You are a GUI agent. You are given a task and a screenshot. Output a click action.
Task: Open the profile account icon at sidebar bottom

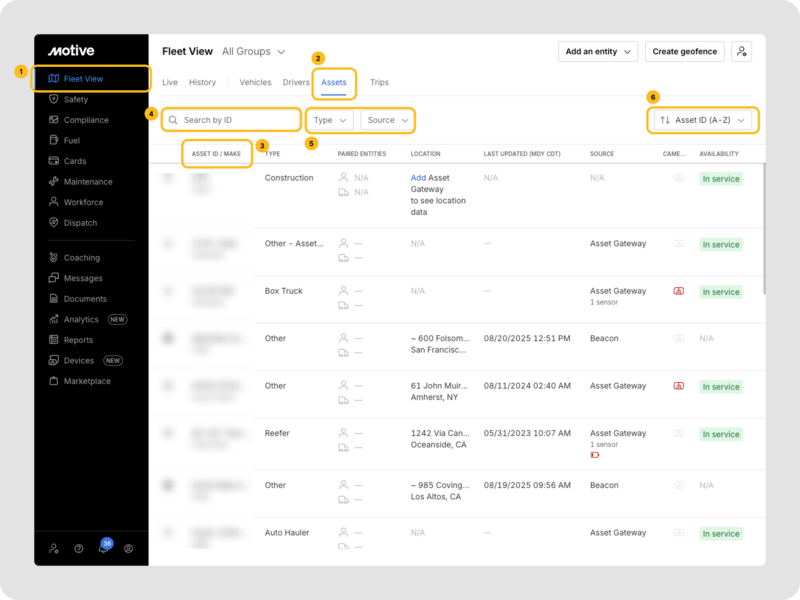[x=129, y=548]
